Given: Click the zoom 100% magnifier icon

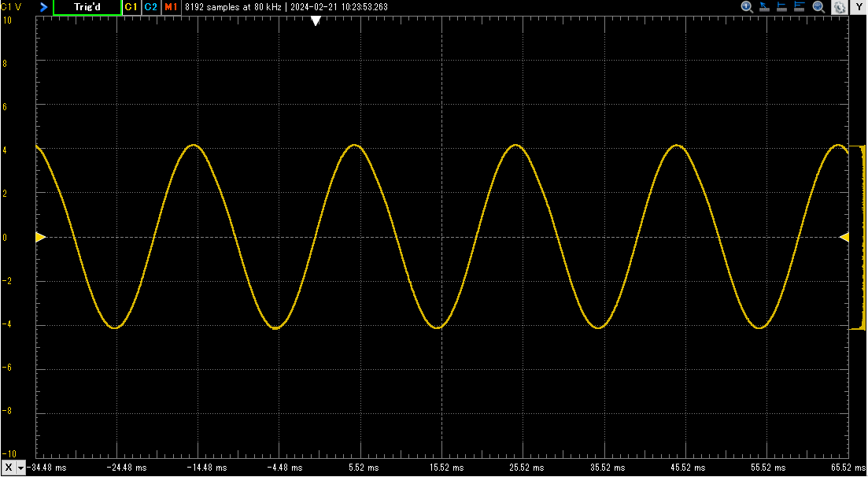Looking at the screenshot, I should point(747,7).
